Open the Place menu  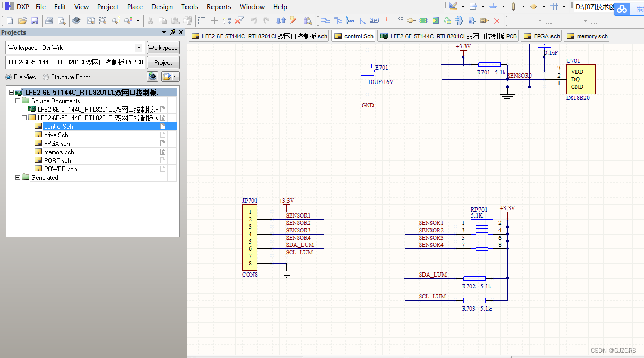(134, 6)
